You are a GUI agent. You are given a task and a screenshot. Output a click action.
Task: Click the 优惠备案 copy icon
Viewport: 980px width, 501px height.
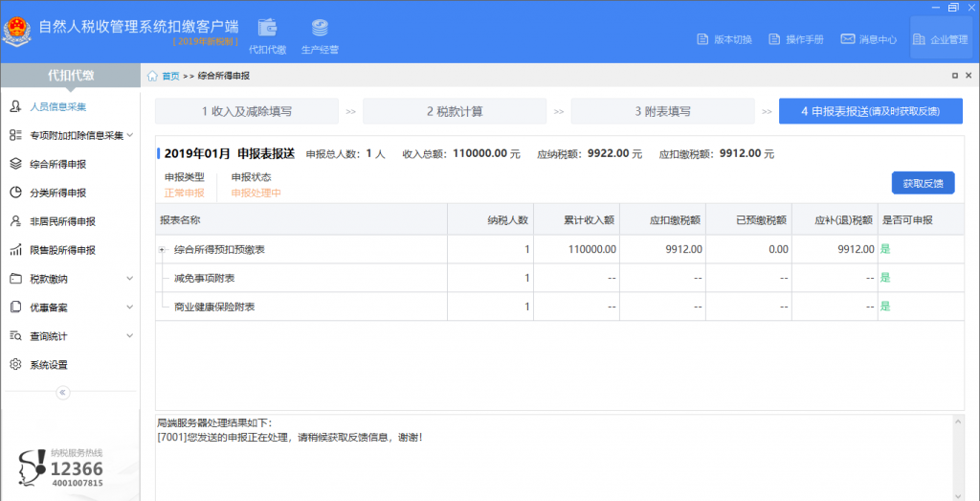coord(16,307)
